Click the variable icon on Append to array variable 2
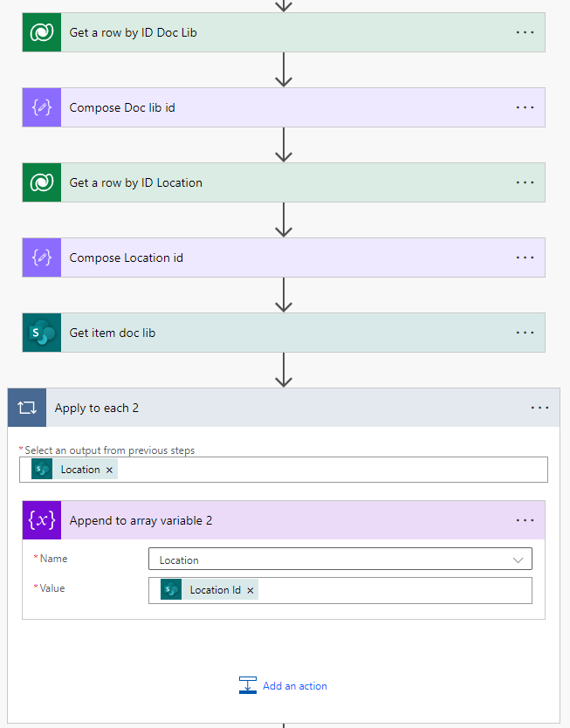Image resolution: width=570 pixels, height=728 pixels. click(42, 520)
